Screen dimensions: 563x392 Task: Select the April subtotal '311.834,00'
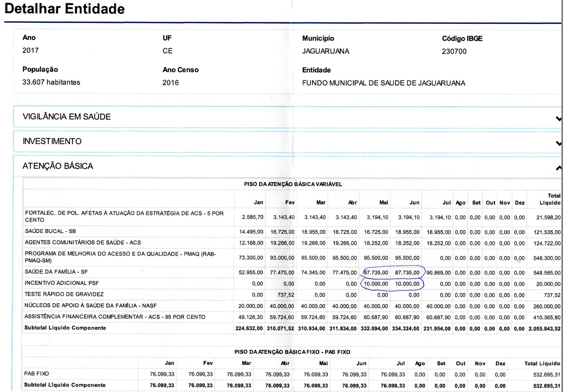pyautogui.click(x=343, y=329)
